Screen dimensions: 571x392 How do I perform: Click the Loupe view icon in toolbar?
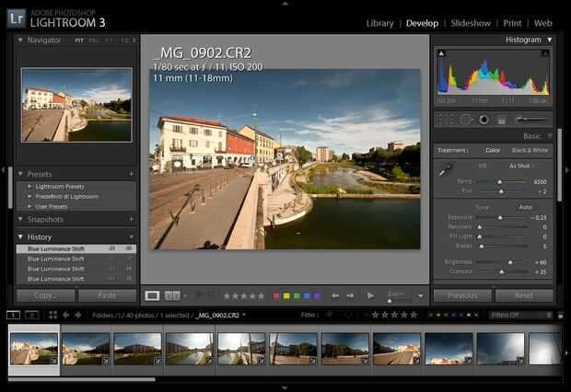153,295
